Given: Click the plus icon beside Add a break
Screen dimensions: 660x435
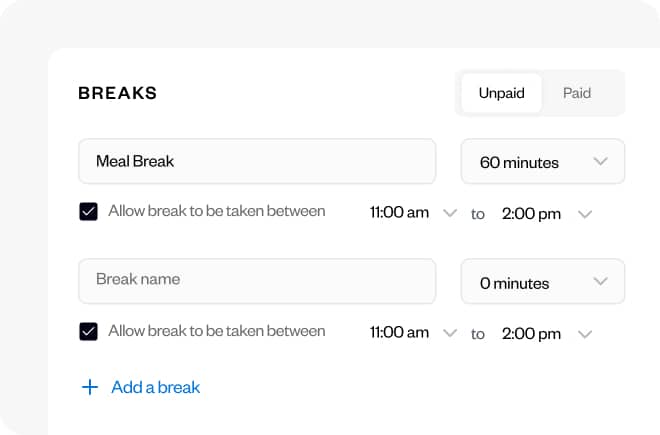Looking at the screenshot, I should (90, 387).
